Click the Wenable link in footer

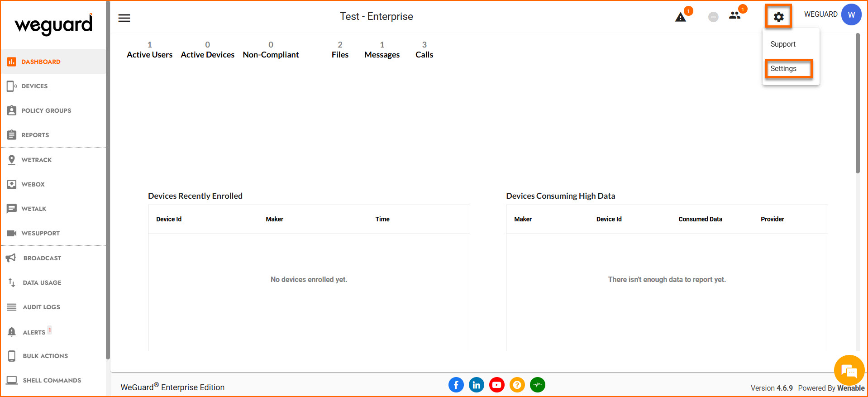(851, 388)
